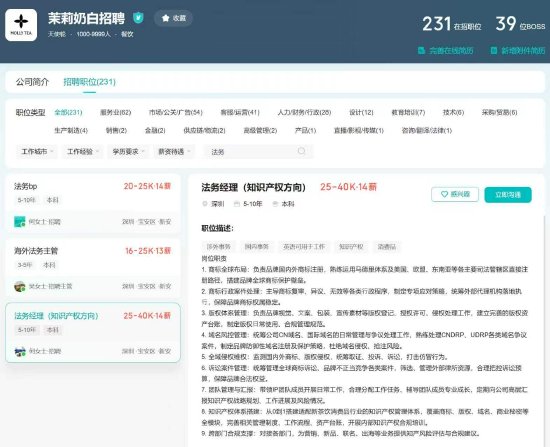
Task: Switch to the 公司简介 tab
Action: pyautogui.click(x=32, y=82)
